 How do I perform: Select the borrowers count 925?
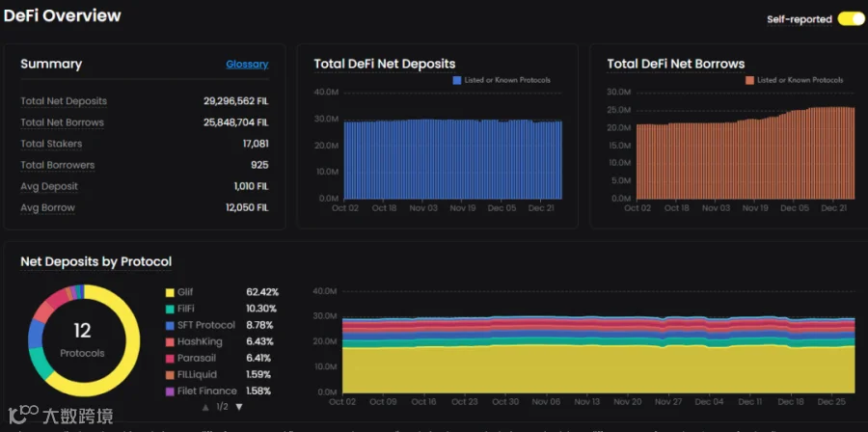(259, 165)
